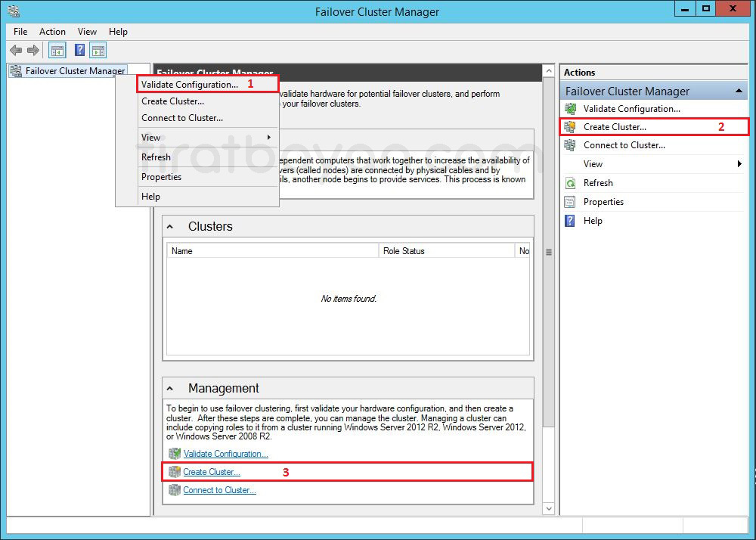Viewport: 756px width, 540px height.
Task: Close the Failover Cluster Manager window
Action: (733, 8)
